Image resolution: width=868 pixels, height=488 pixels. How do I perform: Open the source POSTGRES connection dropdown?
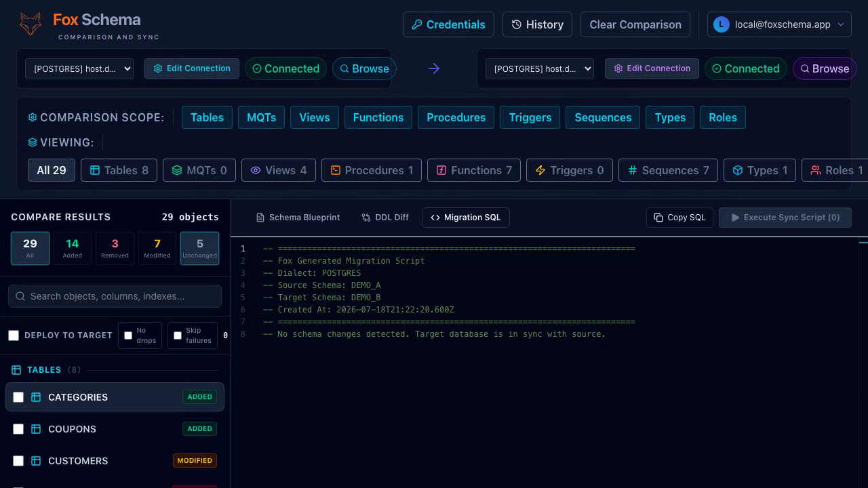(79, 68)
